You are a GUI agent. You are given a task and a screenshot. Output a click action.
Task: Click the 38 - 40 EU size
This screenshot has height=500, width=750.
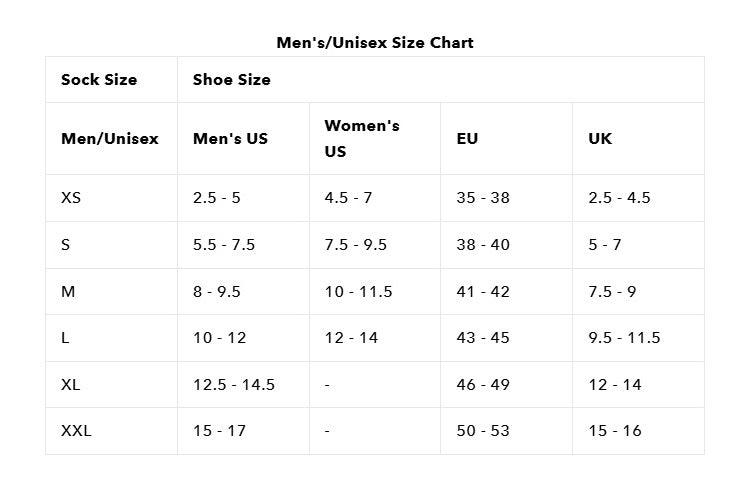pos(483,244)
